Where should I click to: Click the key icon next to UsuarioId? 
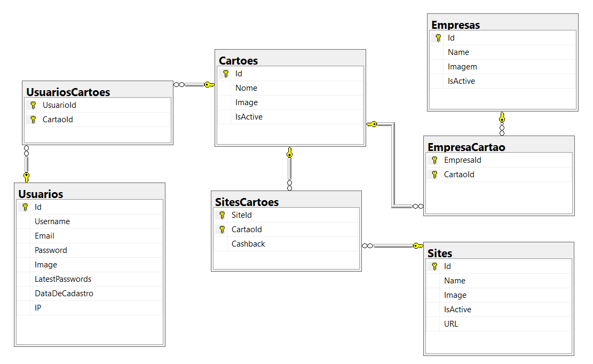tap(33, 105)
